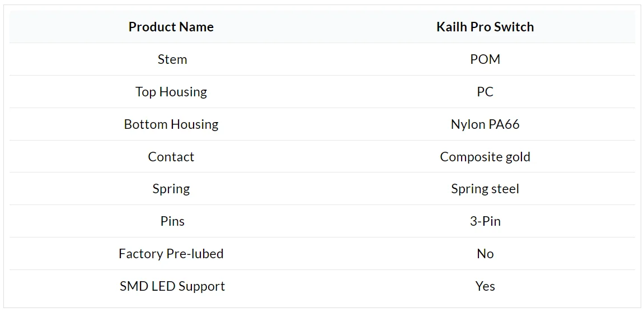Click the word gold in contact value
Viewport: 644px width, 312px height.
click(x=517, y=157)
